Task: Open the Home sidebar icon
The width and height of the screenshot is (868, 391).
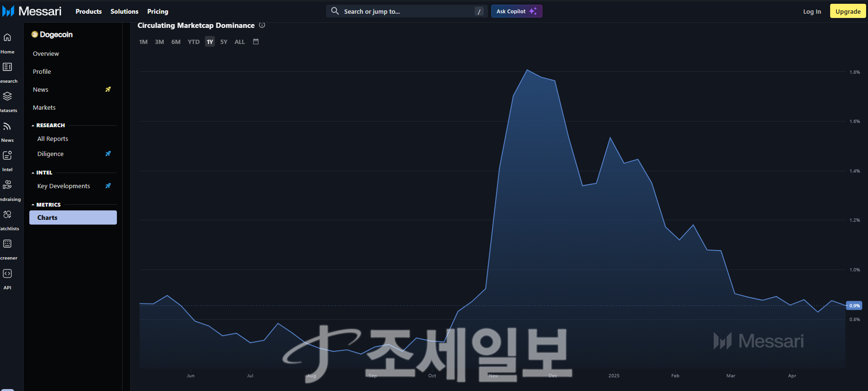Action: pos(7,37)
